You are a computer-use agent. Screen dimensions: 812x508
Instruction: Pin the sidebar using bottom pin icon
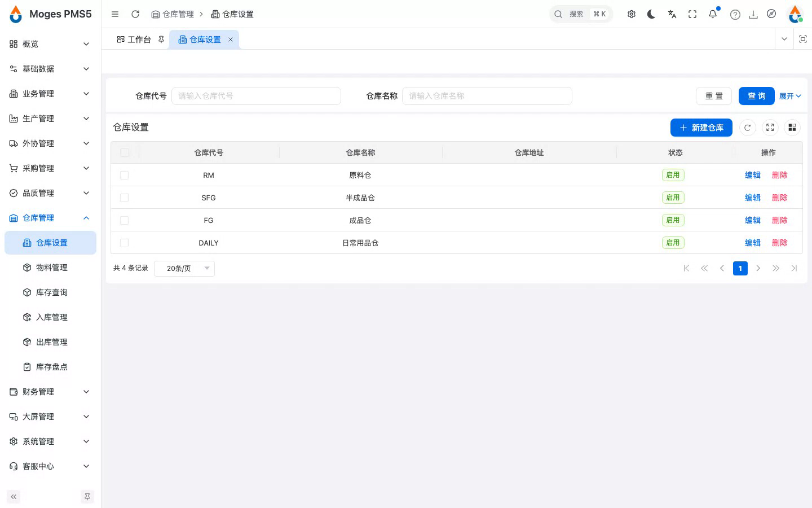(87, 497)
